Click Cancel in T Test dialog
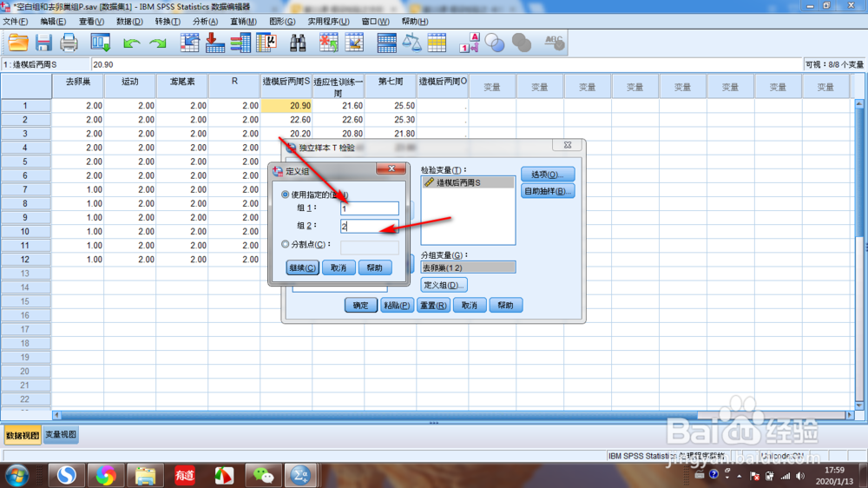868x488 pixels. tap(470, 305)
